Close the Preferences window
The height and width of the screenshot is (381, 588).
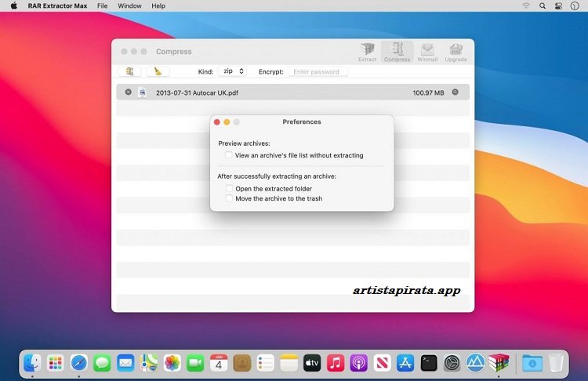tap(216, 122)
